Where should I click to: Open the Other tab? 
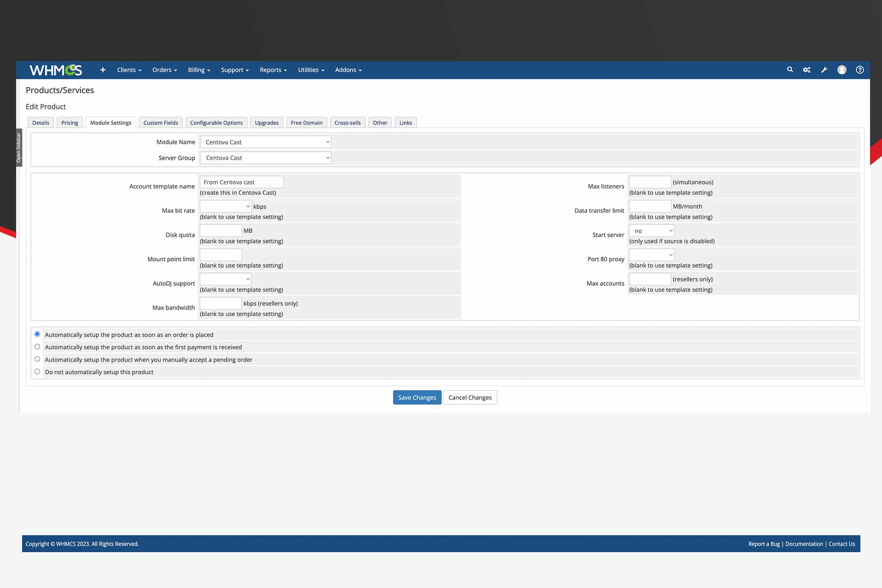(380, 123)
